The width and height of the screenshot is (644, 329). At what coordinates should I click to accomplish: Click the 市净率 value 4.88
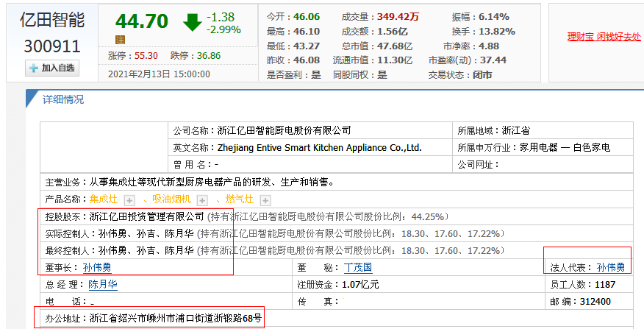[488, 46]
